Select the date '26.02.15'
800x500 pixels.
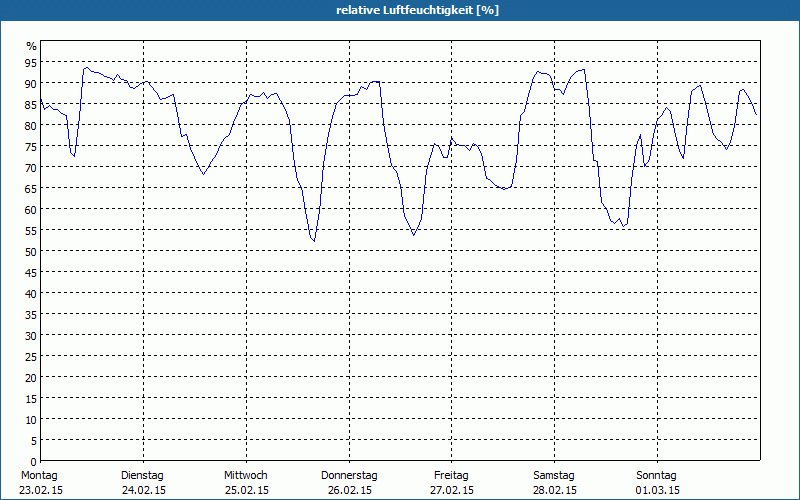(x=350, y=490)
